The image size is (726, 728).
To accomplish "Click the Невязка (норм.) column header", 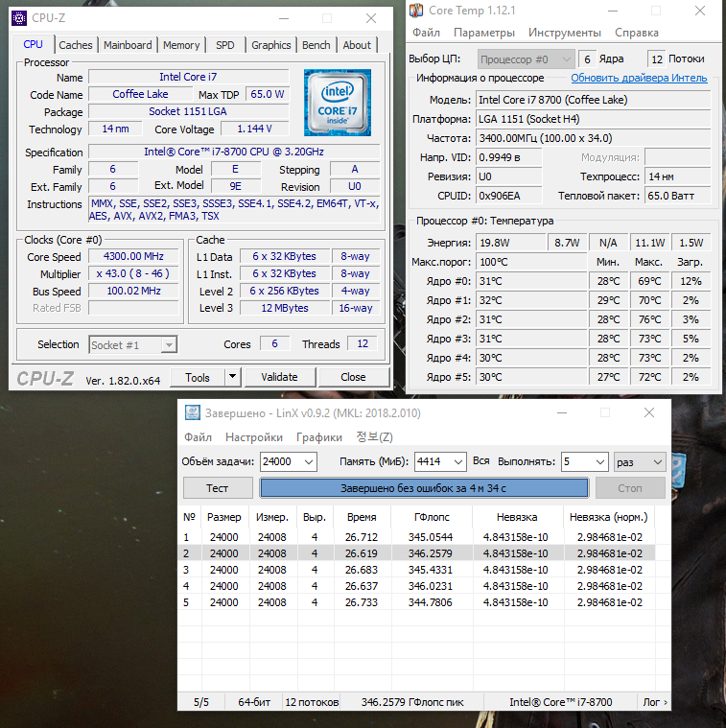I will coord(609,517).
